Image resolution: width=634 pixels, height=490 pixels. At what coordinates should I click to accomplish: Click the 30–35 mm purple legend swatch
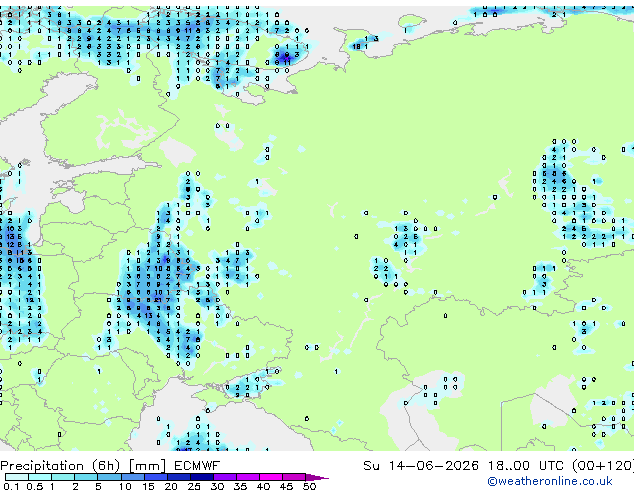(x=224, y=477)
